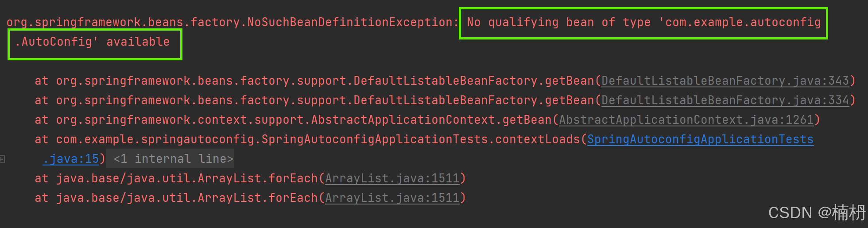The height and width of the screenshot is (228, 868).
Task: Expand the folded lines using gutter plus icon
Action: [2, 159]
